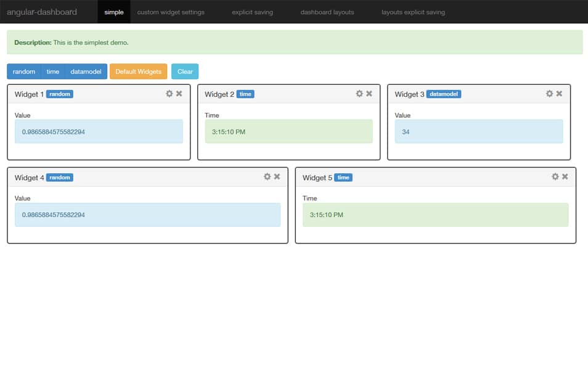Restore Default Widgets
Viewport: 588px width, 370px height.
138,71
